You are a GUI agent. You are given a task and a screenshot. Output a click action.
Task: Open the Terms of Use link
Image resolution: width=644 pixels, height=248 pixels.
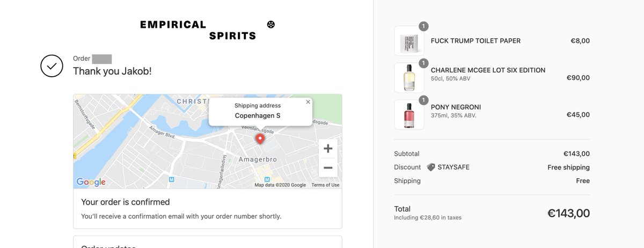tap(325, 185)
